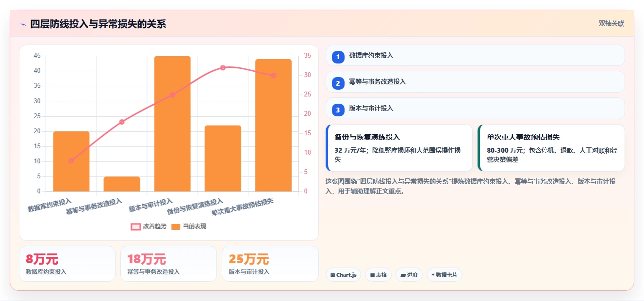Select numbered badge 1 for 数据库约束投入
Screen dimensions: 644x301
[x=338, y=57]
